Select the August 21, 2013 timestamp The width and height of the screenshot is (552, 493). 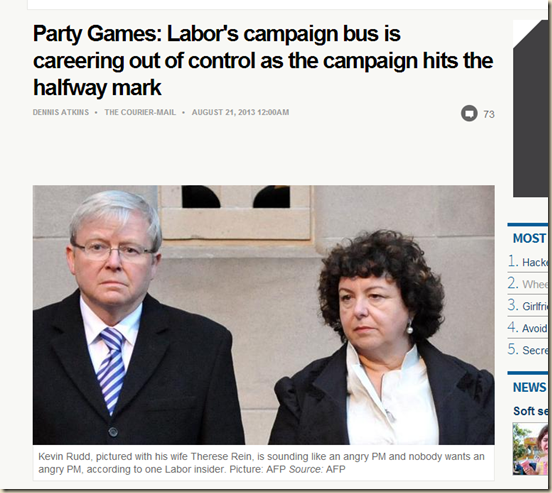pos(240,112)
